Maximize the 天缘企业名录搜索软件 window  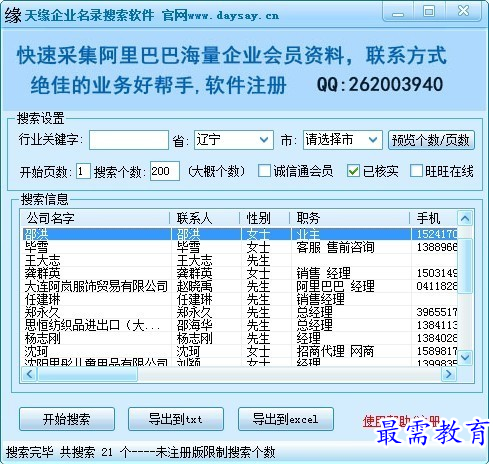(x=429, y=12)
